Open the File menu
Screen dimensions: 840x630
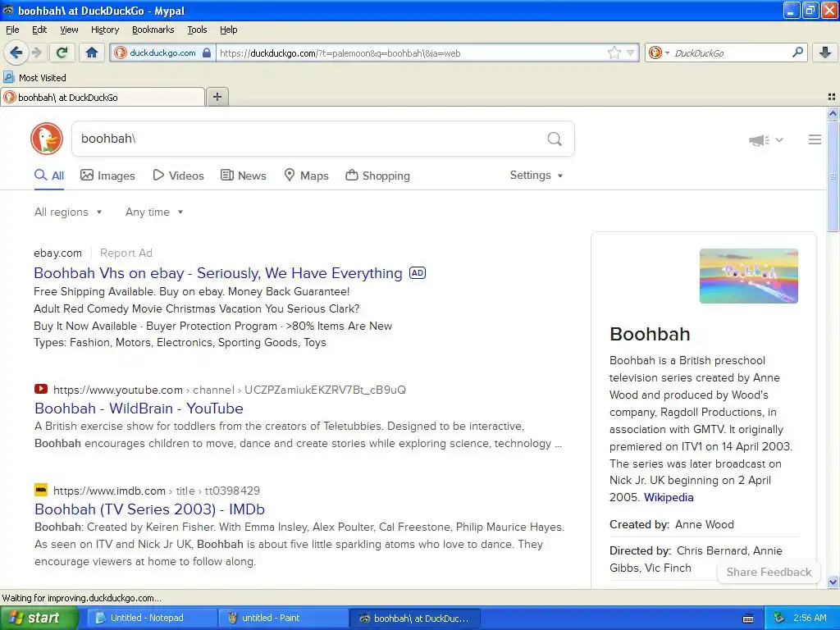pos(12,30)
